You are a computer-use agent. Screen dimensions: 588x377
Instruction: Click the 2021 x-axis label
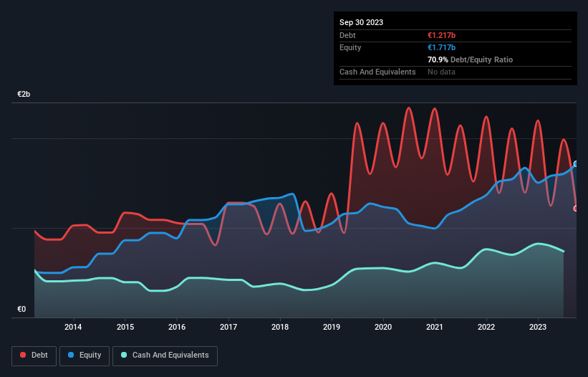pos(435,327)
